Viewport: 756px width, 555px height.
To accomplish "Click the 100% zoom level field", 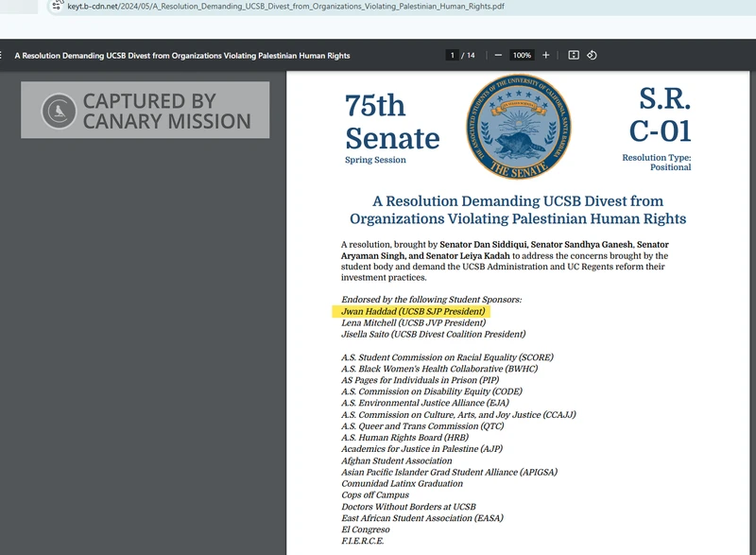I will click(522, 56).
